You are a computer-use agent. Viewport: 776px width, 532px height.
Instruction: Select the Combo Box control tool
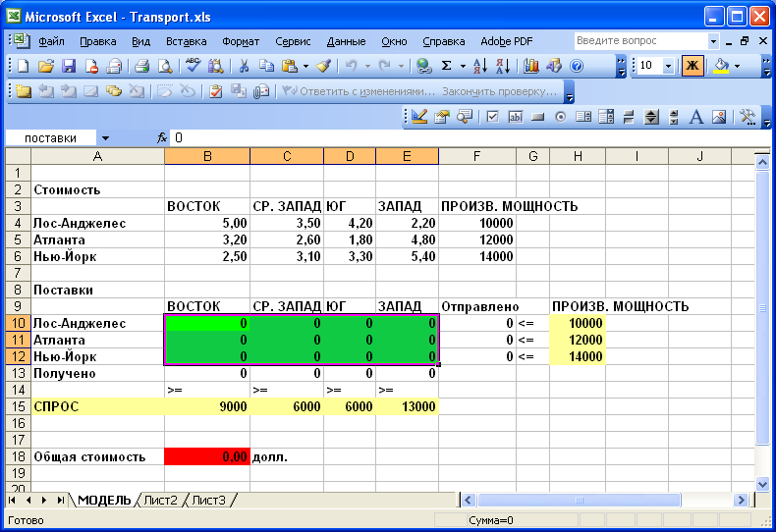pyautogui.click(x=606, y=117)
